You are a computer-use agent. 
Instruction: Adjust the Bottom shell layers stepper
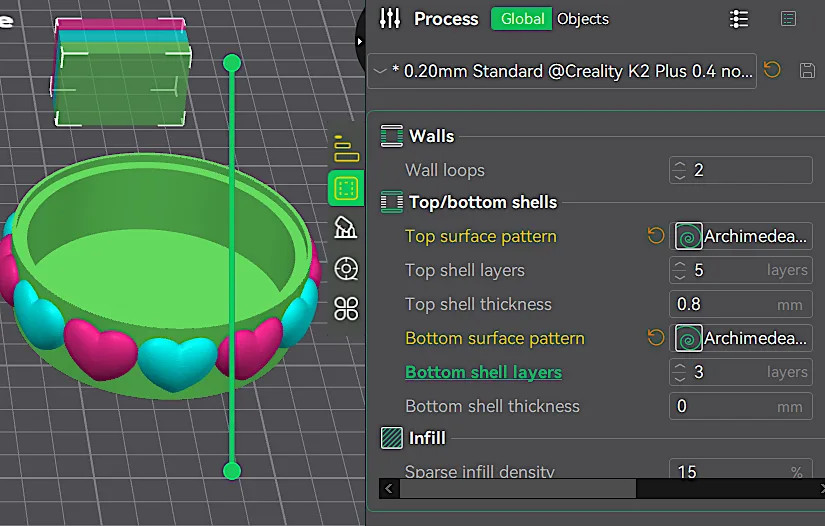tap(680, 372)
